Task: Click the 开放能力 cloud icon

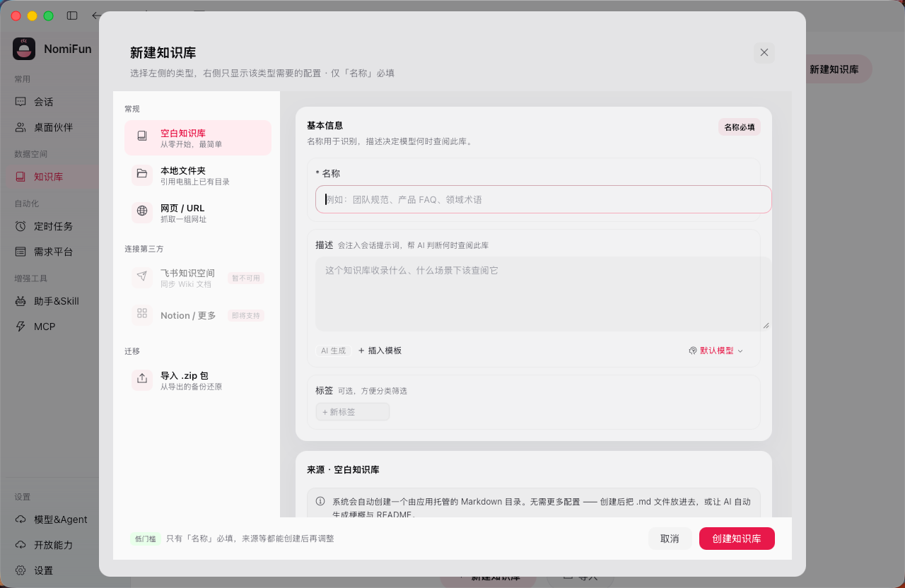Action: pyautogui.click(x=21, y=545)
